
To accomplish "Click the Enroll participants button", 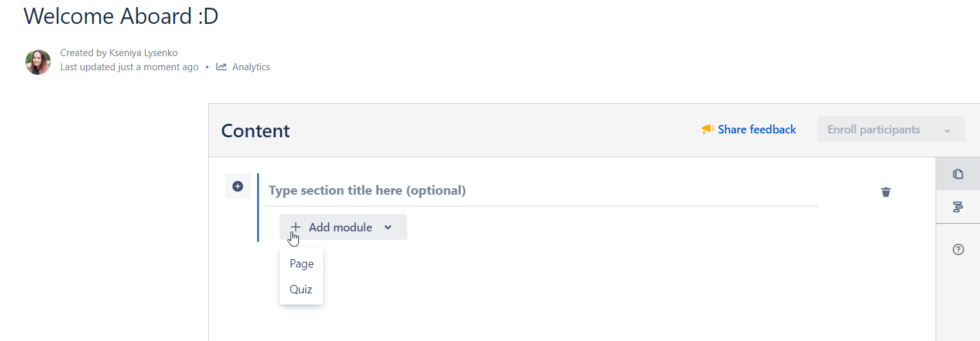I will coord(874,130).
